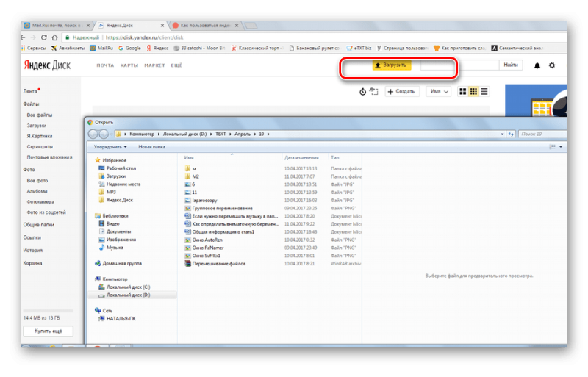Click the dialog refresh icon beside the path
This screenshot has height=377, width=588.
[511, 134]
